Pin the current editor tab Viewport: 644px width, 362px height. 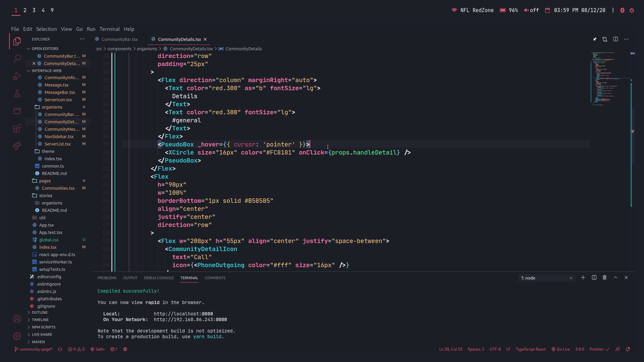pos(594,39)
